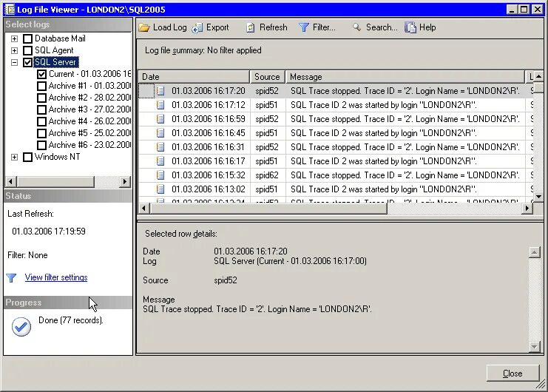
Task: Uncheck the SQL Server checkbox
Action: 27,63
